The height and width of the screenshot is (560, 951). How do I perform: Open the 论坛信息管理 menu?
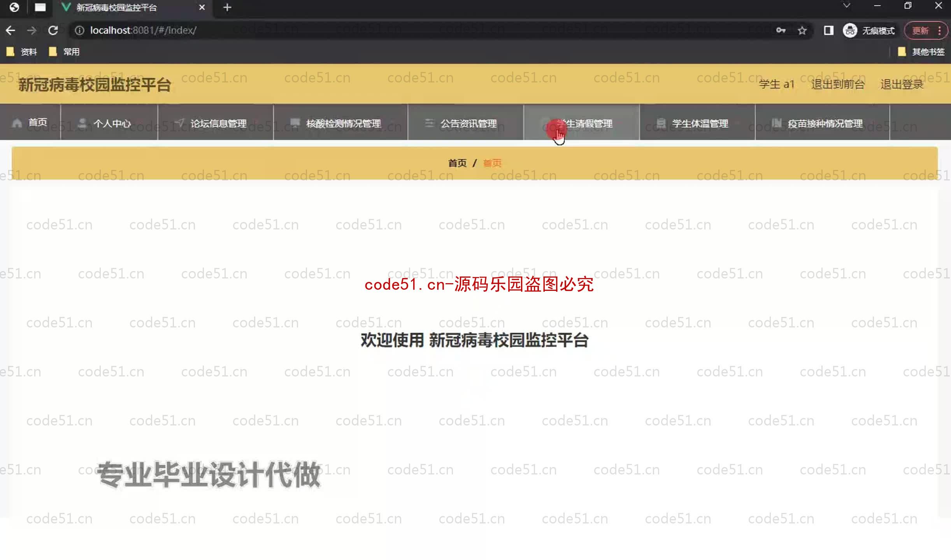click(x=216, y=122)
